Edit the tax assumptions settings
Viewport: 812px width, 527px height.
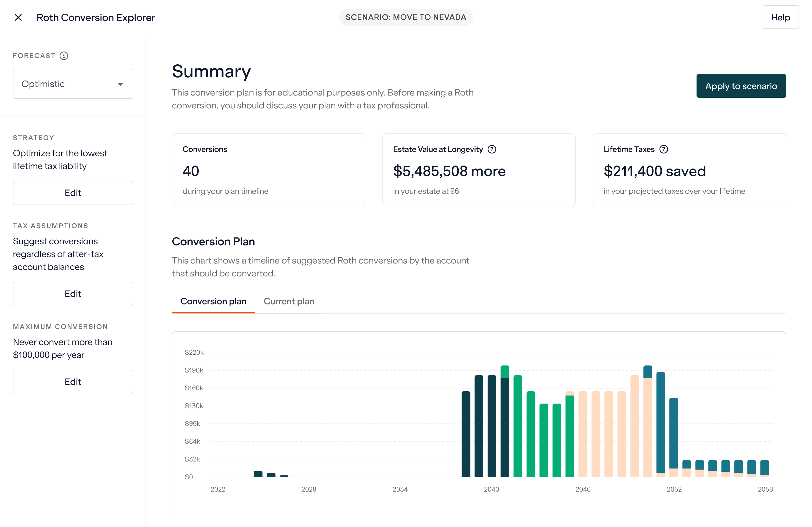click(73, 294)
